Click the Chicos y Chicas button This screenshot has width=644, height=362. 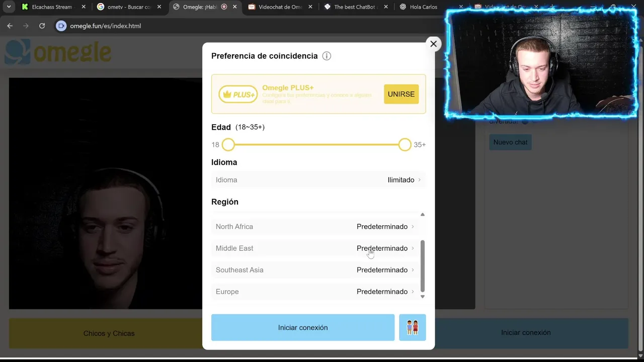(x=109, y=333)
